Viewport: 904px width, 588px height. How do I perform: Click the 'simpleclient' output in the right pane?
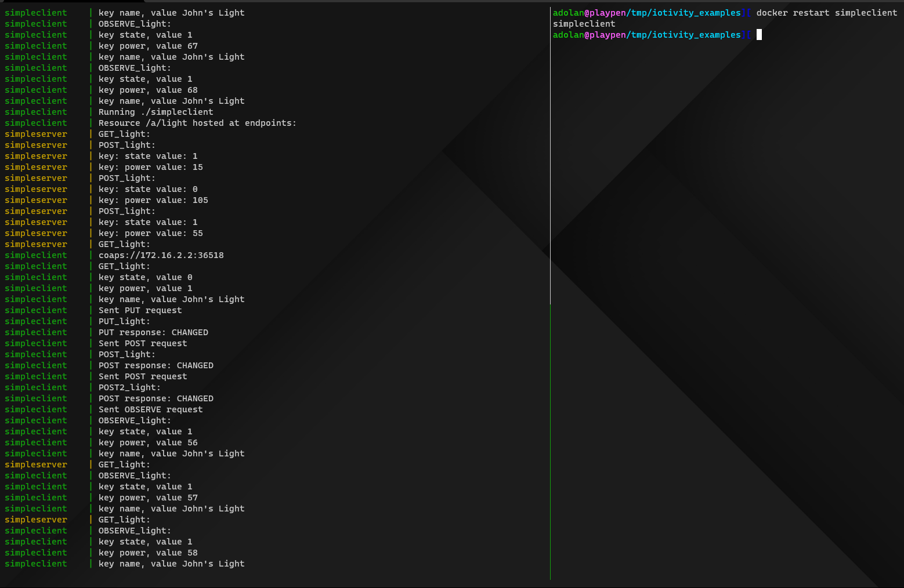584,24
